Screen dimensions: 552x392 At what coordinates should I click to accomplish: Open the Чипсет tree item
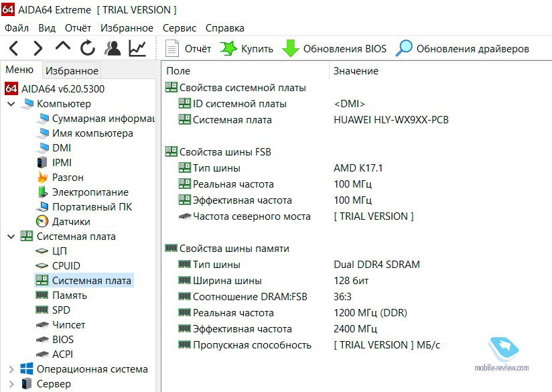pos(60,325)
